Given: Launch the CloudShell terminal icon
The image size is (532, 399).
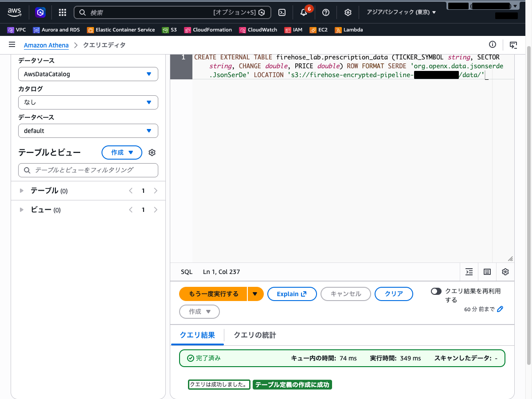Looking at the screenshot, I should [282, 12].
